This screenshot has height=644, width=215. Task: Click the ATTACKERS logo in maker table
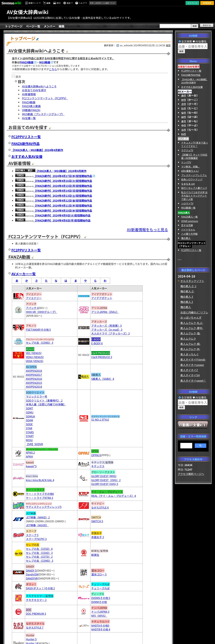pos(84,328)
